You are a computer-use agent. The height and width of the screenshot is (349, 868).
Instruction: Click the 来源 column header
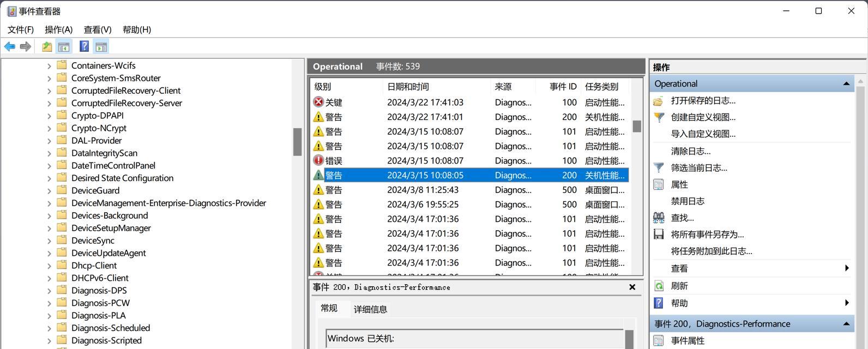[x=513, y=87]
